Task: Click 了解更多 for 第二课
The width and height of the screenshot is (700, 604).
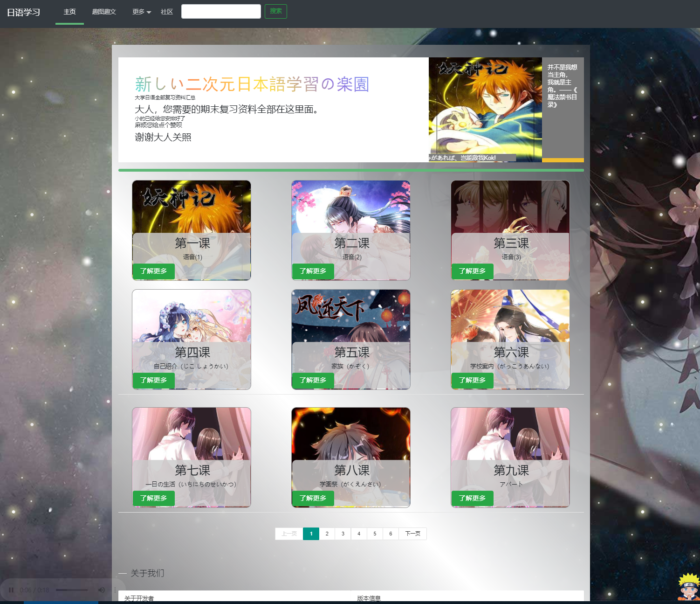Action: [313, 271]
